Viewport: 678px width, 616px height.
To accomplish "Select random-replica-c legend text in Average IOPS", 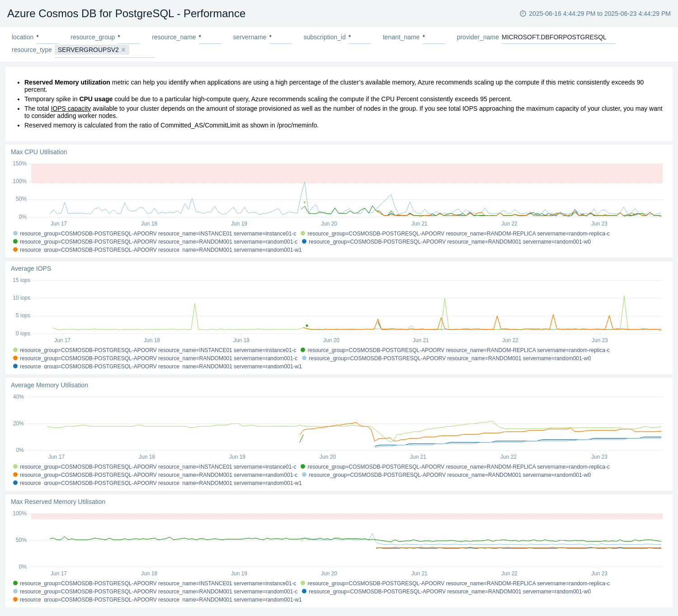I will coord(458,350).
